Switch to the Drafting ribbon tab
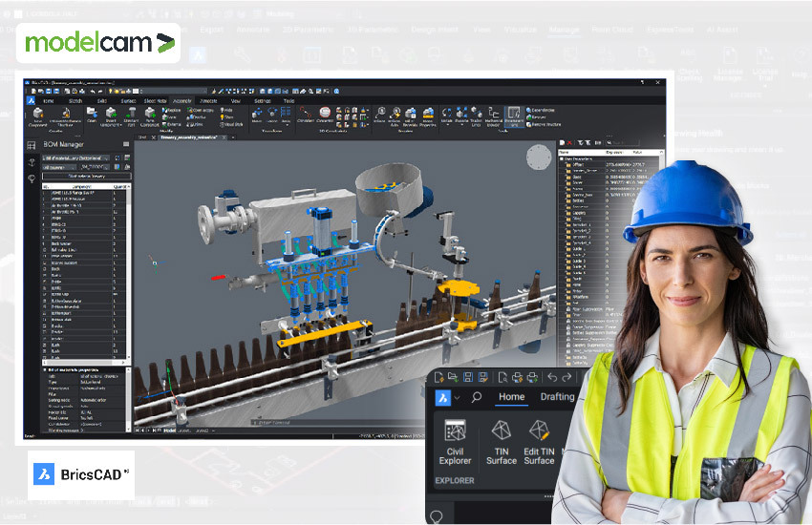 [557, 397]
